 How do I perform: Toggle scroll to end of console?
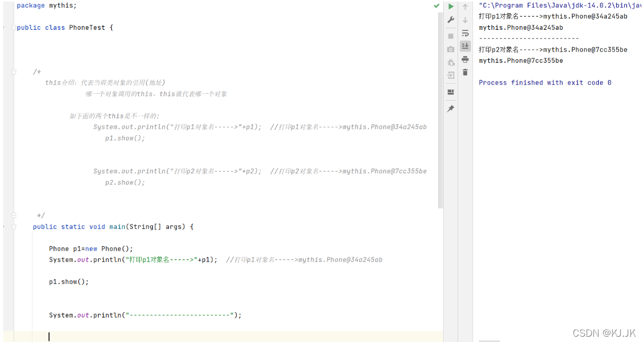(465, 46)
